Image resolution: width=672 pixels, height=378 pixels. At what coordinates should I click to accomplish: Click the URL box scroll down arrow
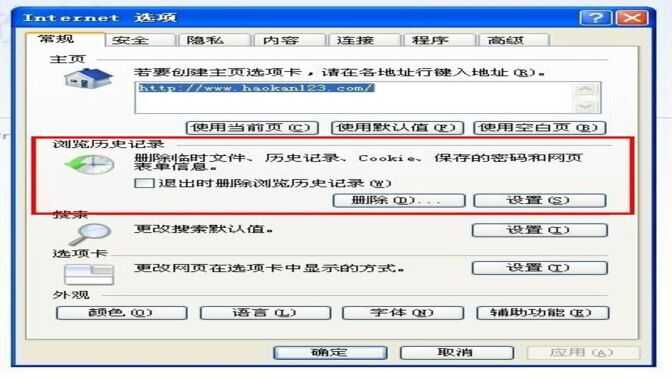point(585,106)
